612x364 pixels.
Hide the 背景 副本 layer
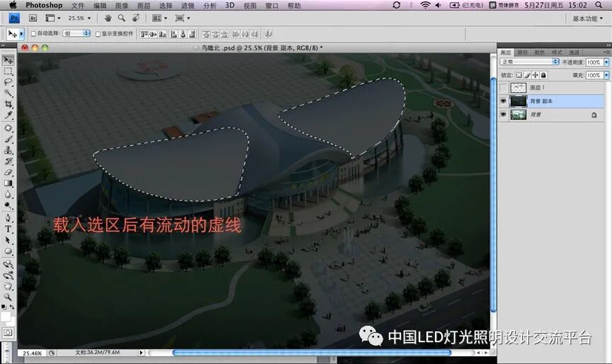(504, 101)
